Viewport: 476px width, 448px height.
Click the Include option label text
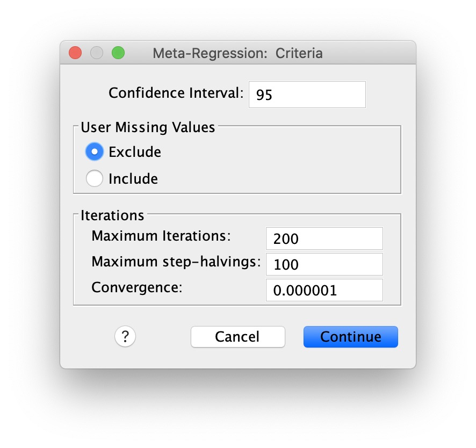click(x=133, y=178)
